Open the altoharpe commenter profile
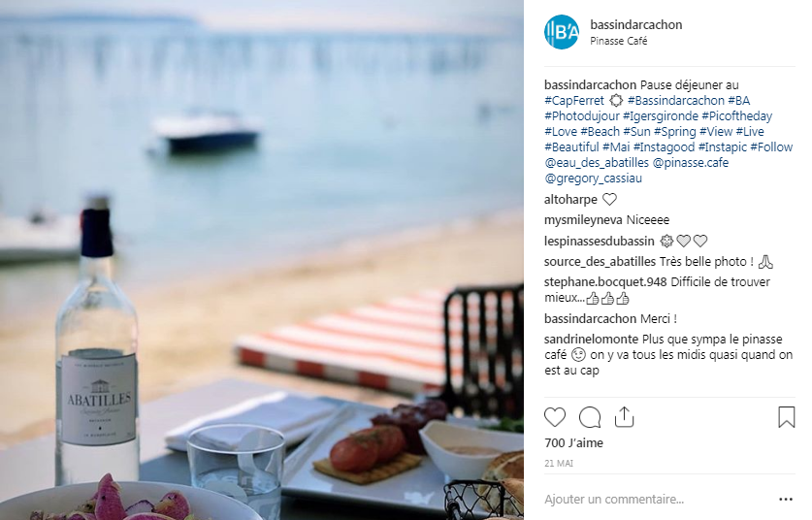This screenshot has height=520, width=812. [x=570, y=200]
